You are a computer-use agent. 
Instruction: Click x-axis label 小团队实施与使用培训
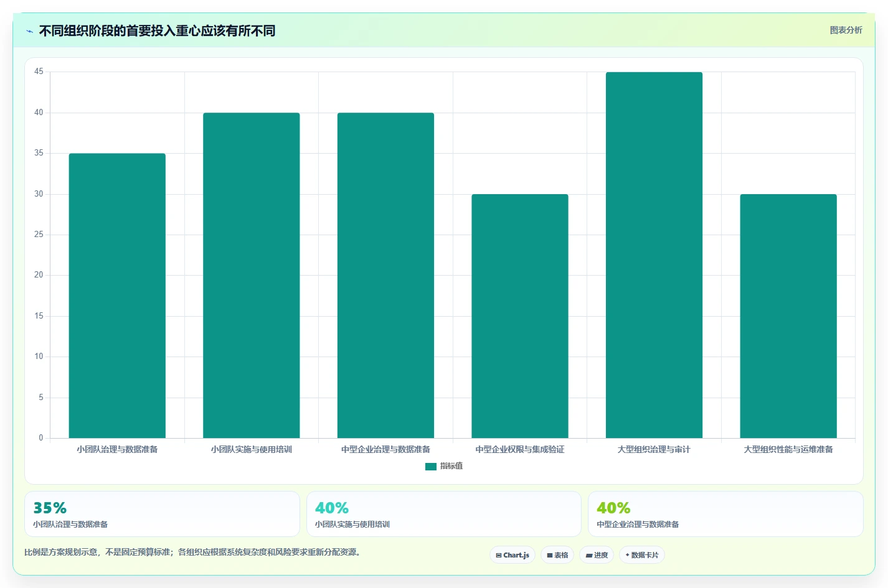[x=252, y=449]
